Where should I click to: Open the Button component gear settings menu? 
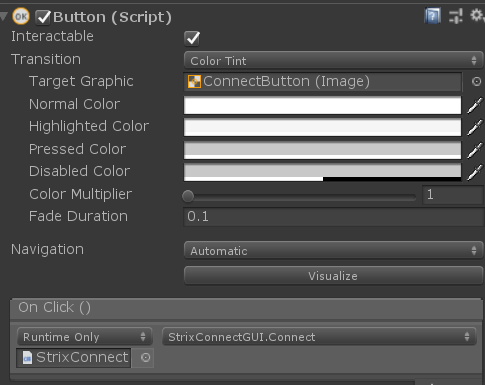tap(477, 16)
